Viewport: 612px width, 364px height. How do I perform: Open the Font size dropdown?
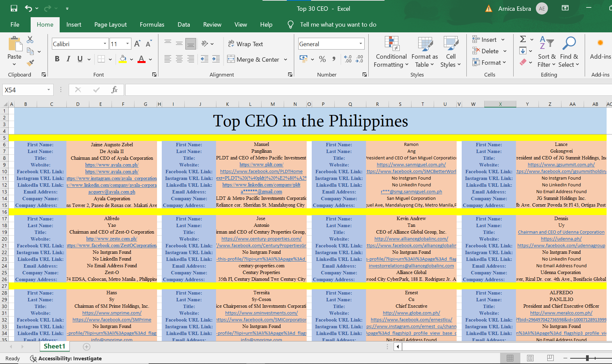coord(127,44)
